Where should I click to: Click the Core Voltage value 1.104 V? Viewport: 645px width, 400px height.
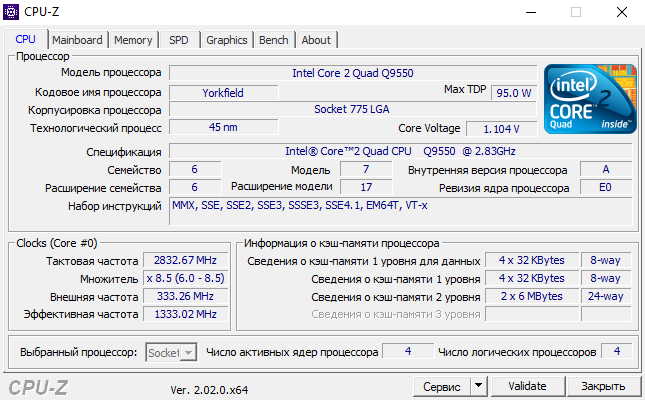pyautogui.click(x=501, y=129)
